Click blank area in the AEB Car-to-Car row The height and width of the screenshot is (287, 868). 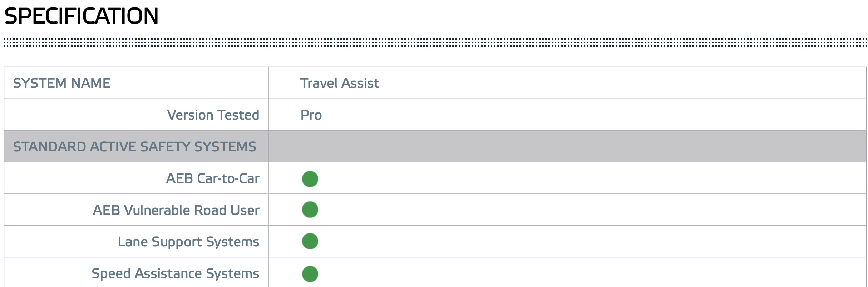(x=590, y=178)
